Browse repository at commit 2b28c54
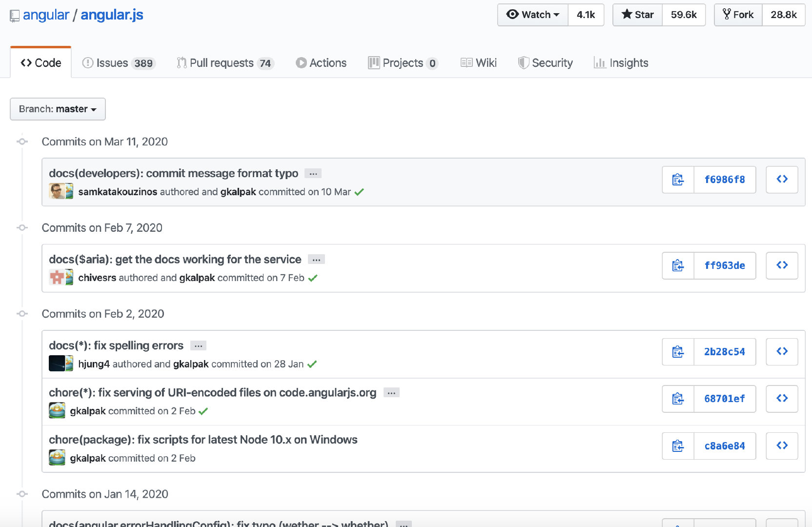This screenshot has width=812, height=527. [782, 352]
